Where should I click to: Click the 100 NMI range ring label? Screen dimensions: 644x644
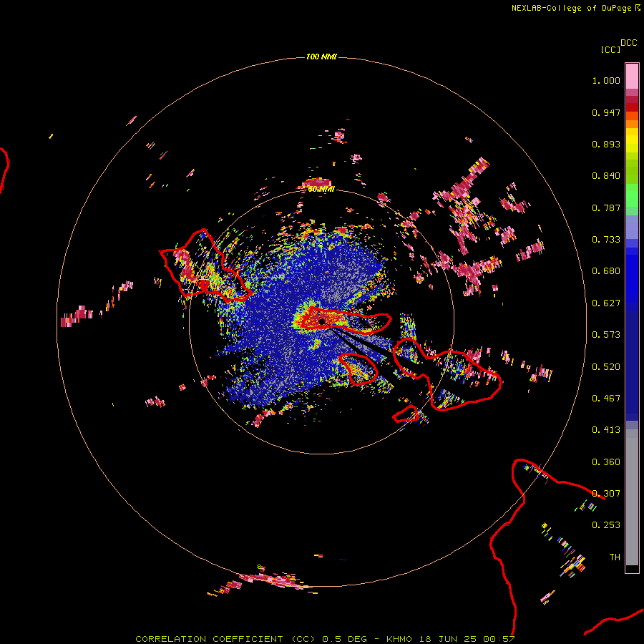(321, 57)
